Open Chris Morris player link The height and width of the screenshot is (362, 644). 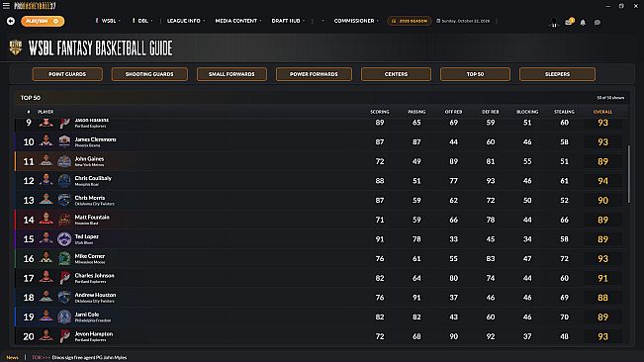click(x=90, y=198)
